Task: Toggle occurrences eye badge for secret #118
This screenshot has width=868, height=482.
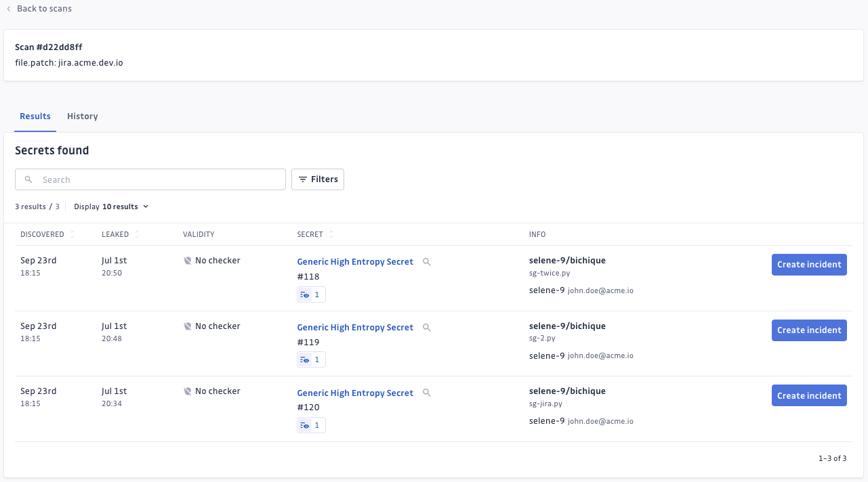Action: point(311,294)
